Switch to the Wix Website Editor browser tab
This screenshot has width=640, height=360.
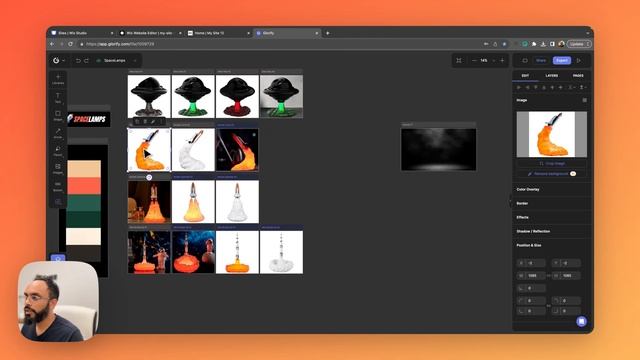[x=150, y=33]
